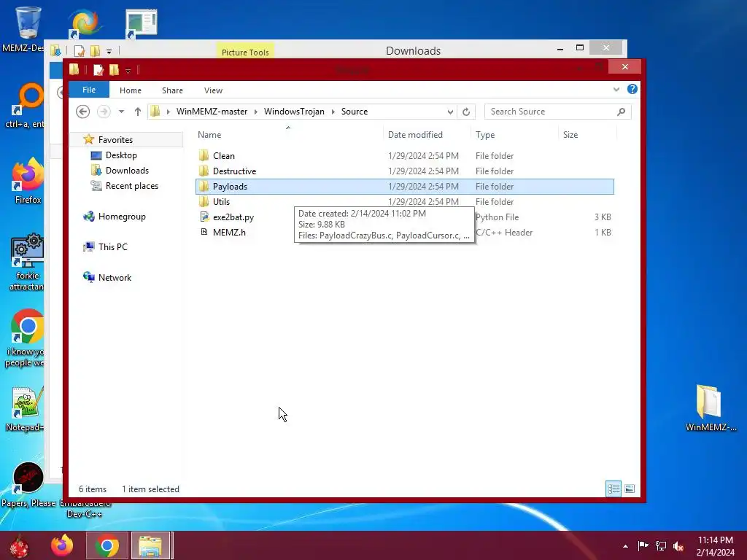The height and width of the screenshot is (560, 747).
Task: Click the search magnifier icon
Action: point(621,112)
